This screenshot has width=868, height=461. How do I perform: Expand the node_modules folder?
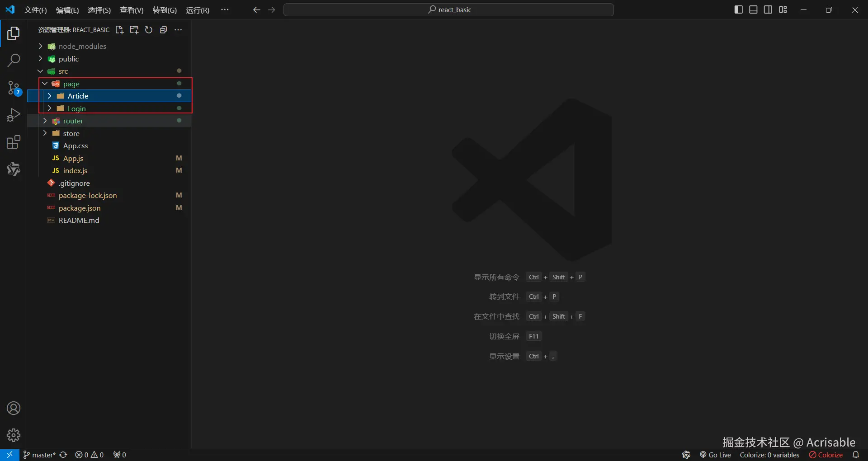(40, 46)
